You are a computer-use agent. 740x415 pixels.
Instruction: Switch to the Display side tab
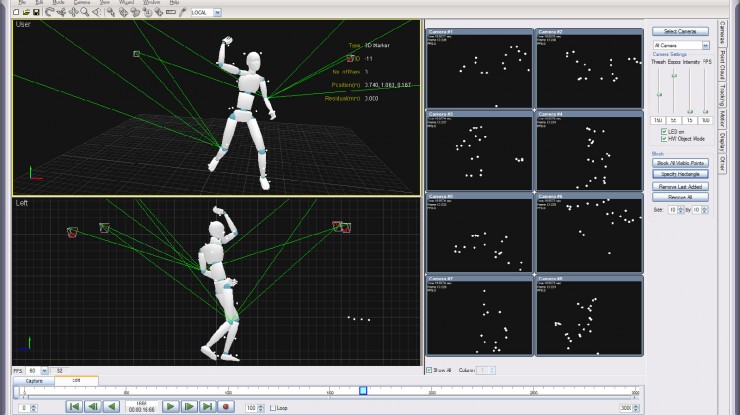(x=723, y=142)
